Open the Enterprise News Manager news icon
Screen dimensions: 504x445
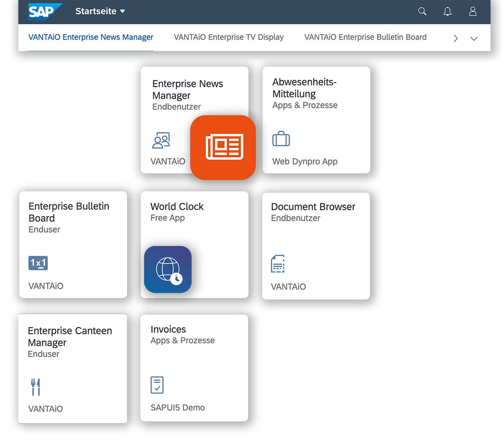223,147
